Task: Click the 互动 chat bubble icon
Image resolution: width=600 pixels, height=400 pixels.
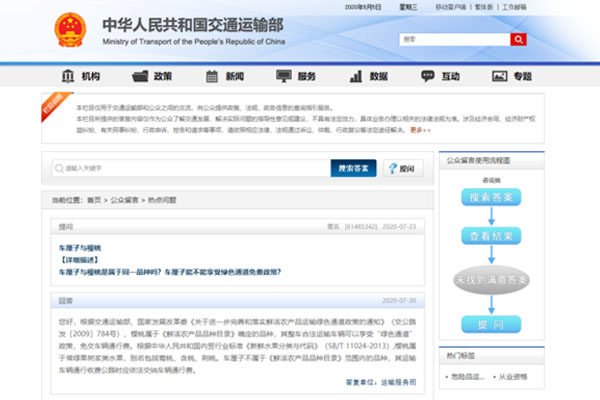Action: (427, 76)
